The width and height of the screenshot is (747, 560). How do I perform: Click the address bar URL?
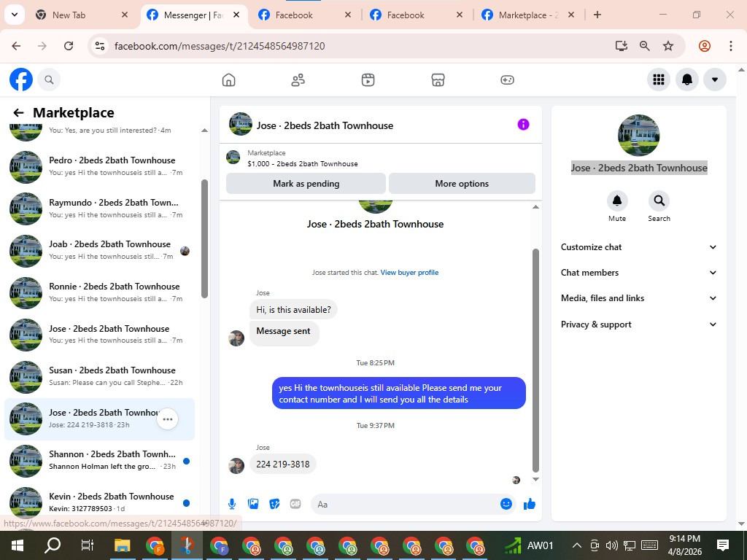220,46
